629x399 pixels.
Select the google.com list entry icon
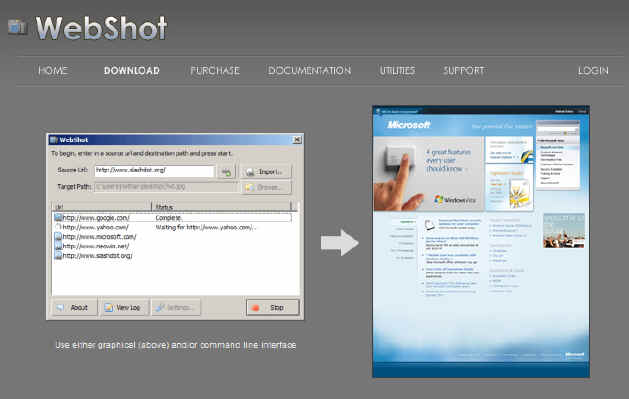click(58, 218)
